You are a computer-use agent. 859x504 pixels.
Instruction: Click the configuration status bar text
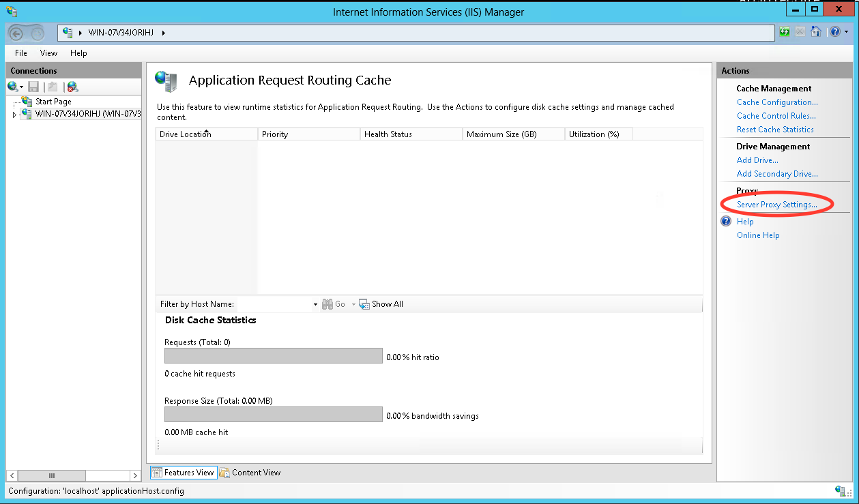(x=96, y=491)
